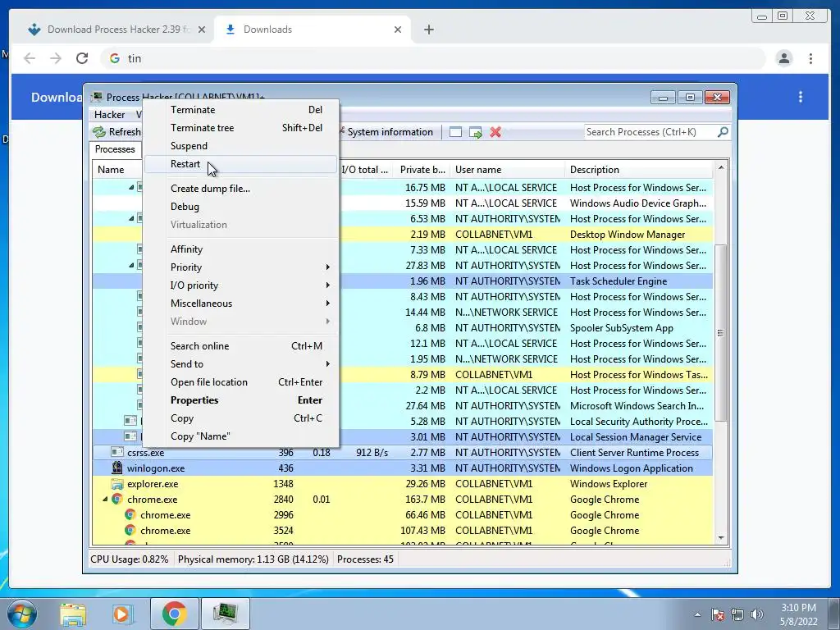Choose Create dump file... menu entry

242,189
